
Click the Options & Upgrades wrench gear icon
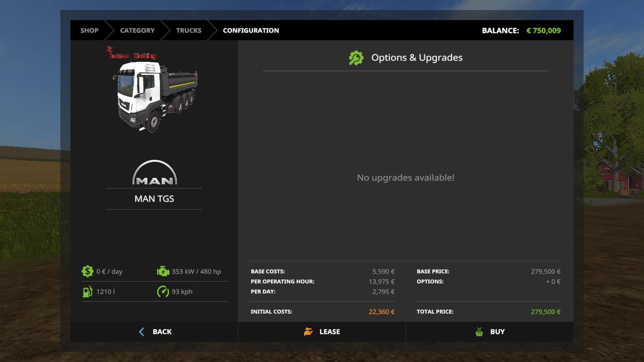coord(356,58)
